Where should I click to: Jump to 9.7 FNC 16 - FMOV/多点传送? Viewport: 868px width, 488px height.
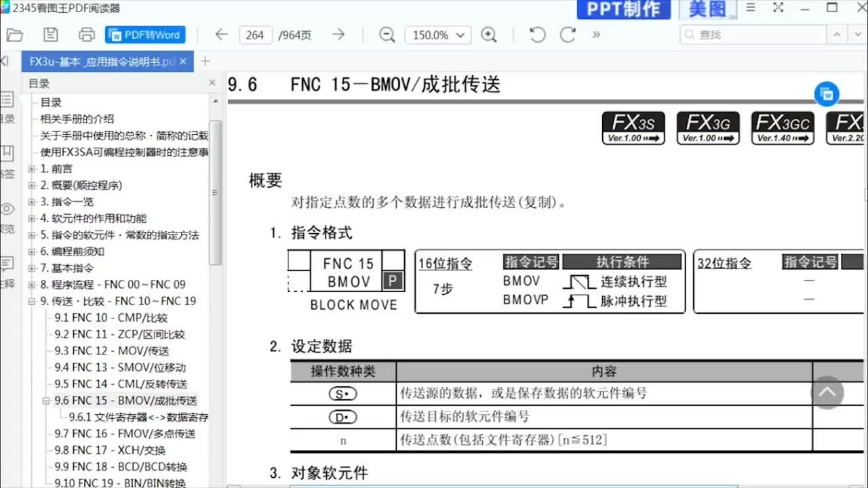(x=125, y=434)
